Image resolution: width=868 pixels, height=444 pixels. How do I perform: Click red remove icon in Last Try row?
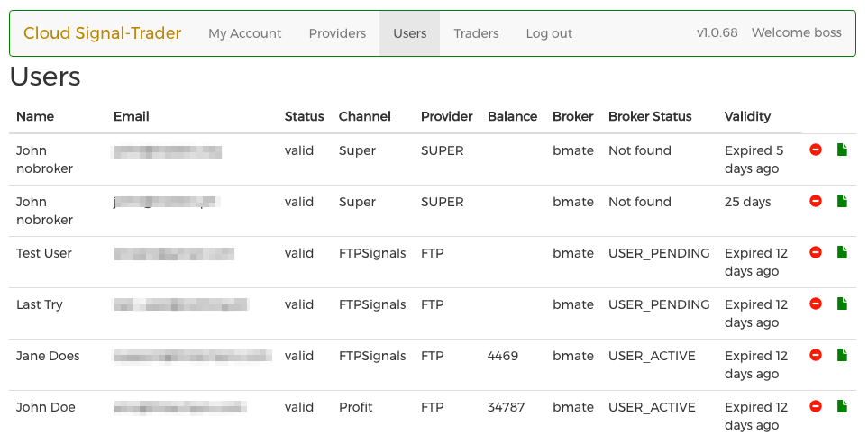[x=816, y=304]
